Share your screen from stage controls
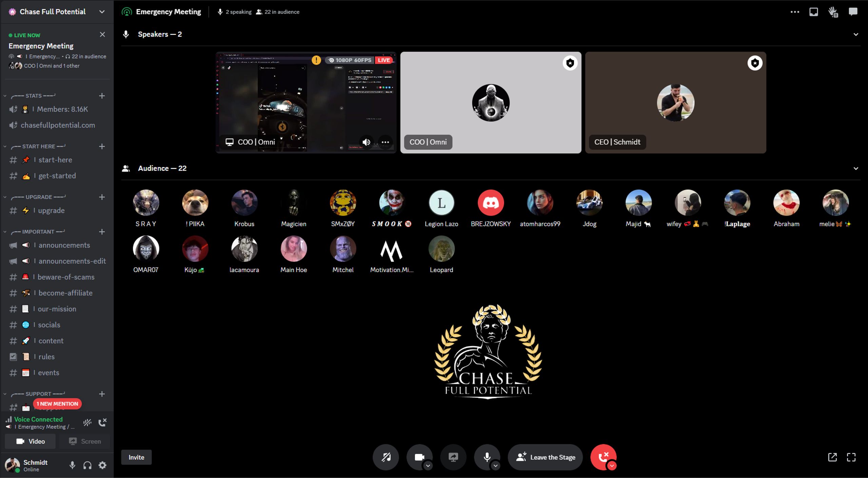The height and width of the screenshot is (478, 868). (453, 457)
